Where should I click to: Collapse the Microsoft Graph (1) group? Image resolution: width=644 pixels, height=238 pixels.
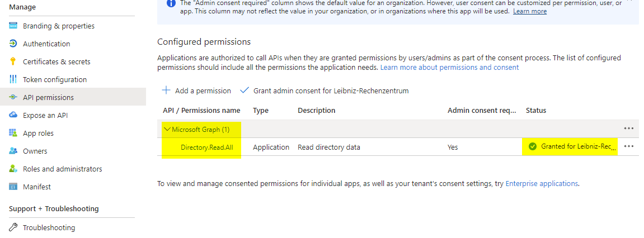click(x=167, y=130)
